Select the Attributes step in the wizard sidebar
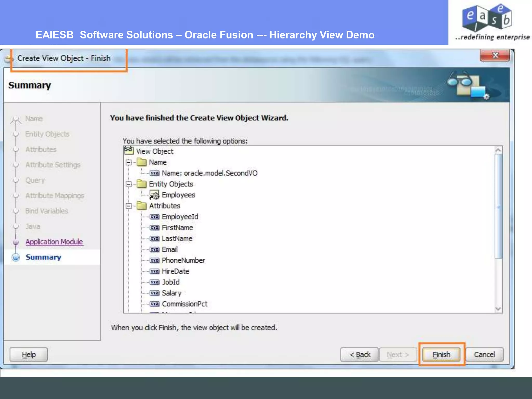 pyautogui.click(x=41, y=149)
